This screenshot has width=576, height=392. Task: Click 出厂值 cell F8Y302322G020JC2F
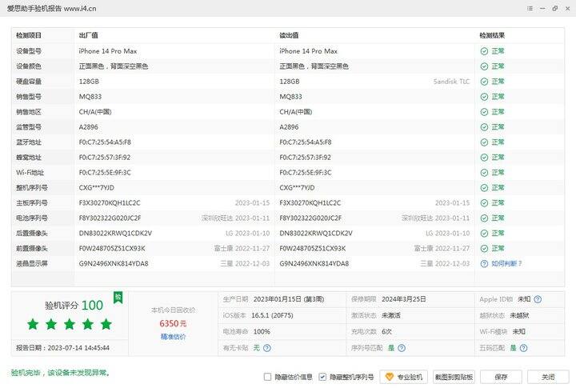110,218
